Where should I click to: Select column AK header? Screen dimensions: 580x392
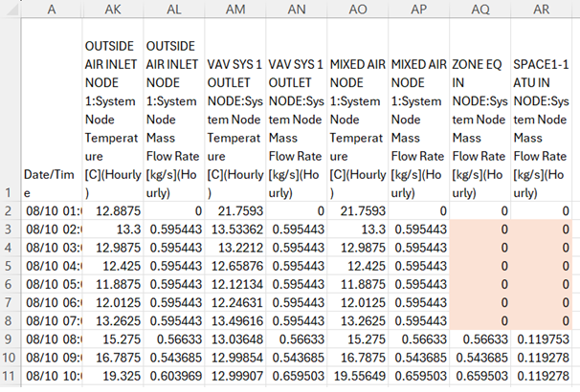tap(113, 9)
